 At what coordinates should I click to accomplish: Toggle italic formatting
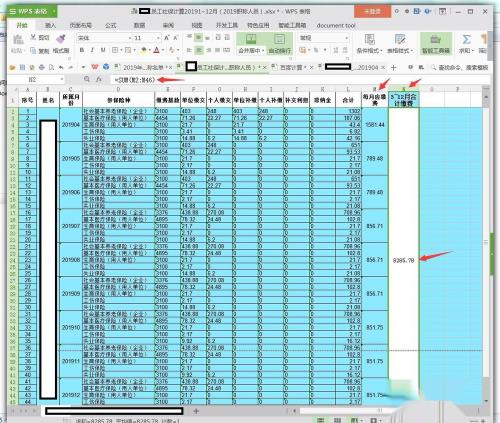(92, 50)
